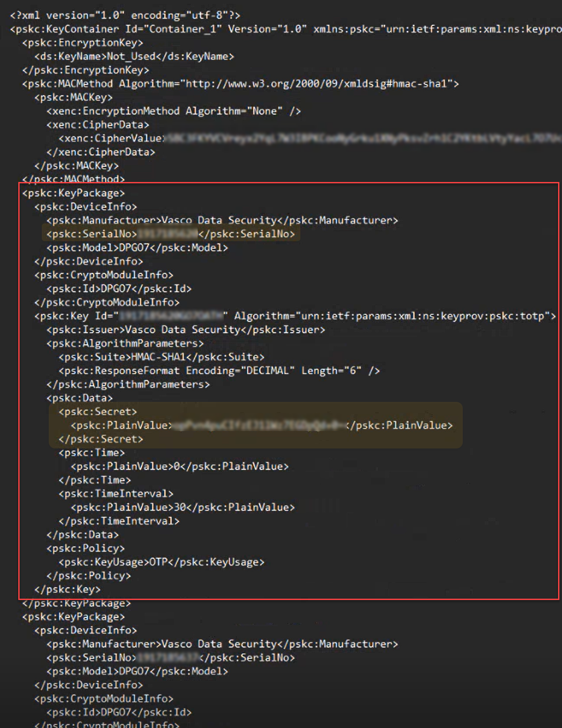The image size is (562, 728).
Task: Click the closing /pskc:EncryptionKey tag
Action: click(86, 70)
